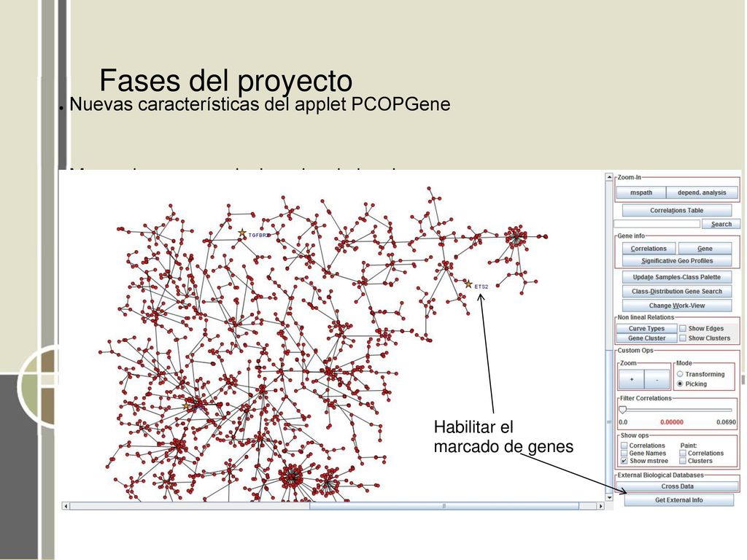This screenshot has height=560, width=747.
Task: Open Curve Types
Action: point(646,328)
